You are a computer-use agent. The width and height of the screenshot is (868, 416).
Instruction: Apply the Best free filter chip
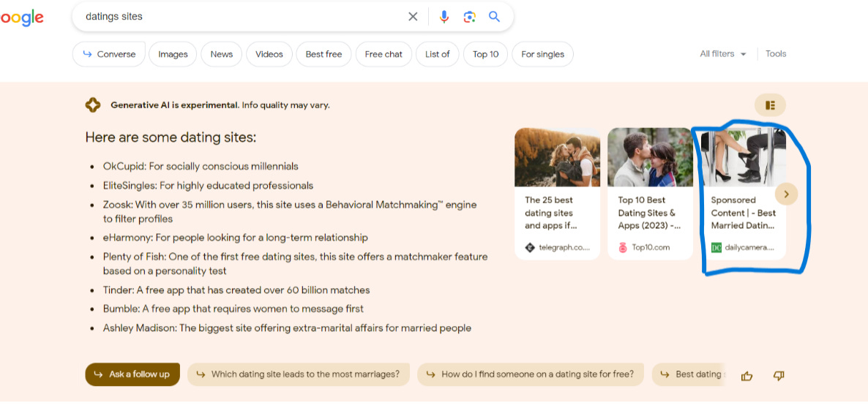coord(323,54)
